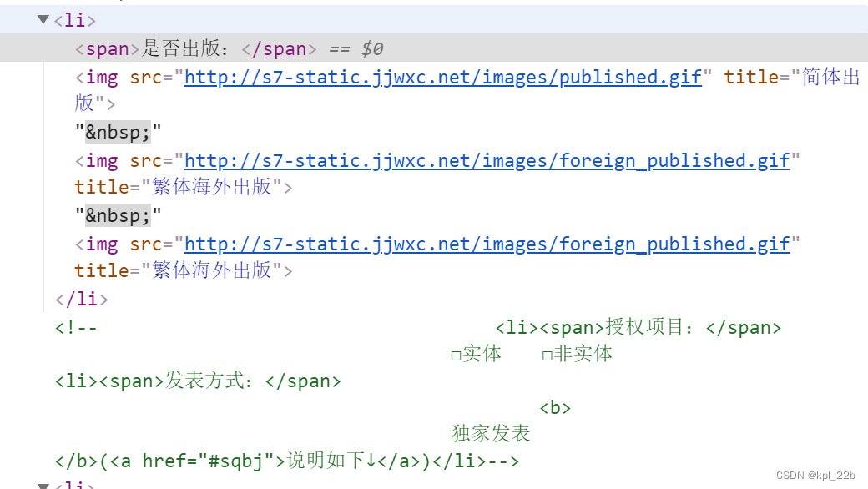The image size is (868, 489).
Task: Click the first title="繁体海外出版" attribute
Action: click(x=179, y=188)
